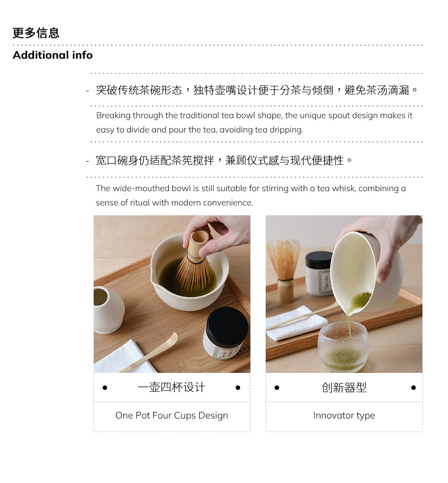This screenshot has width=448, height=483.
Task: Click left bullet dot beside 一壶四杯设计
Action: click(105, 388)
